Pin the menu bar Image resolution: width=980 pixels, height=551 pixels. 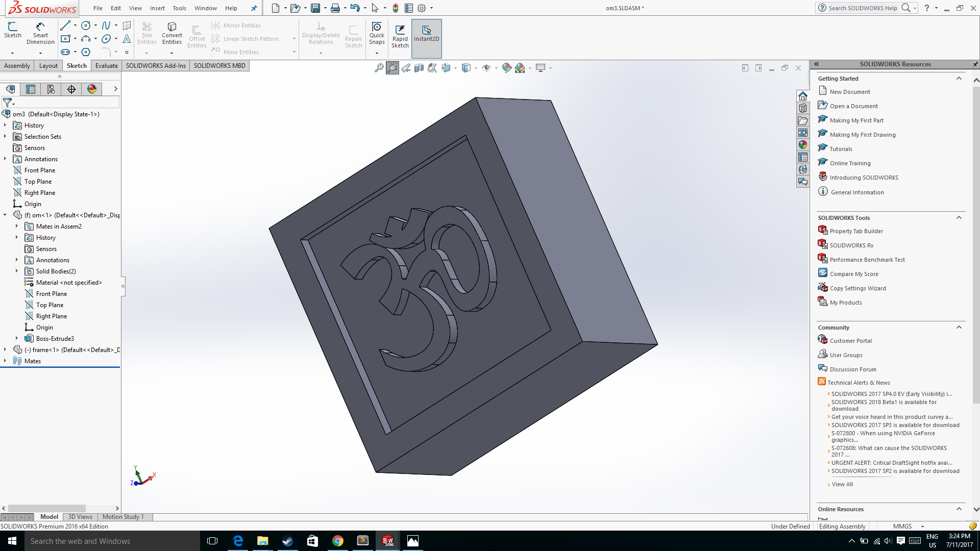(254, 8)
